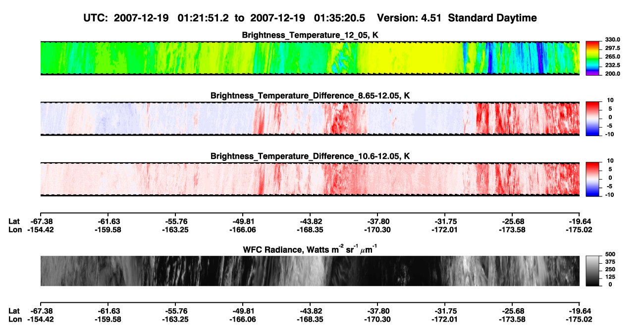Screen dimensions: 644x330
Task: Click longitude -175.02 on the WFC Radiance axis
Action: (x=580, y=319)
